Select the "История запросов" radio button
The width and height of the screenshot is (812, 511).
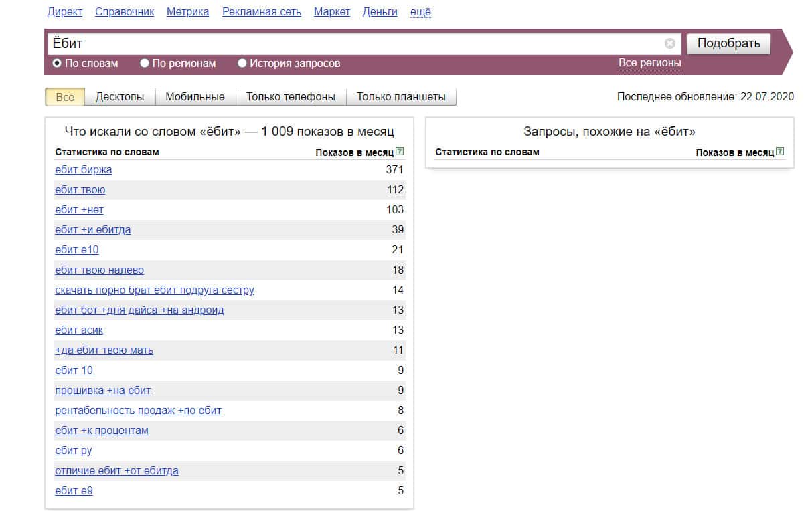point(242,64)
